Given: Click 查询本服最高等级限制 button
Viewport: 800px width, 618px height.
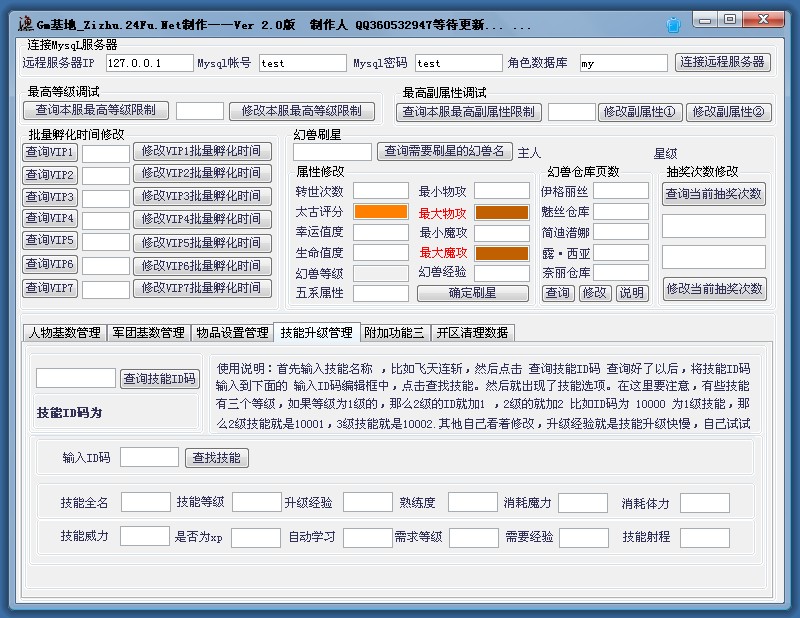Looking at the screenshot, I should [x=96, y=111].
